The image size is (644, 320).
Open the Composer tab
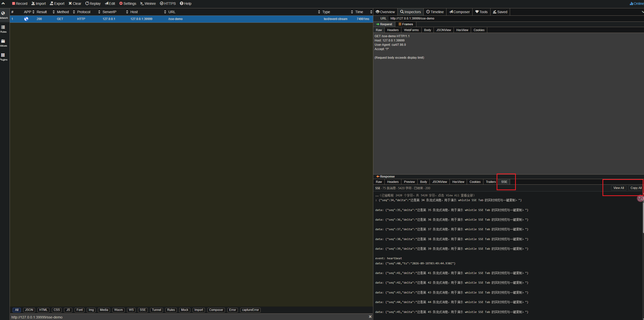point(459,12)
